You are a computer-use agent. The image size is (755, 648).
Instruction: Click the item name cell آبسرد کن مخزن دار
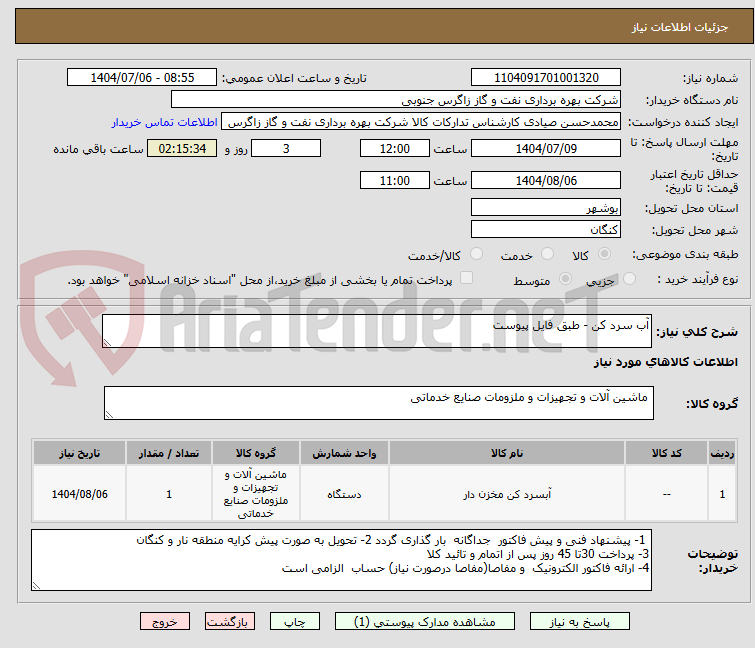(x=507, y=494)
